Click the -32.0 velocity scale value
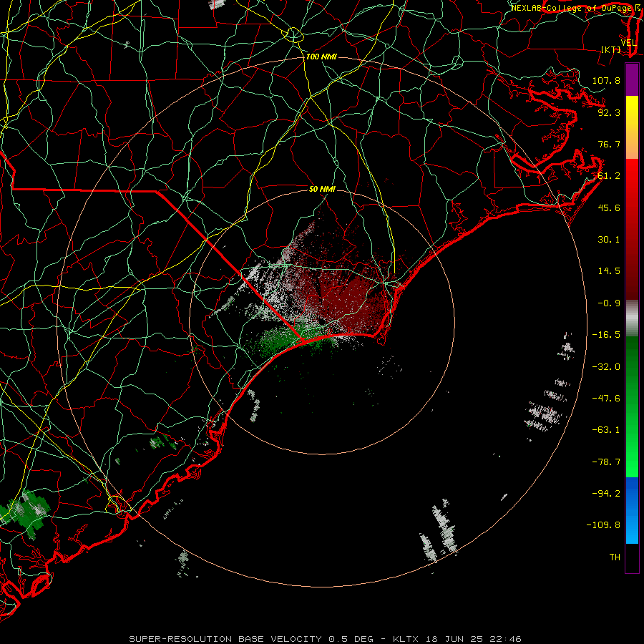The image size is (644, 644). (x=606, y=367)
